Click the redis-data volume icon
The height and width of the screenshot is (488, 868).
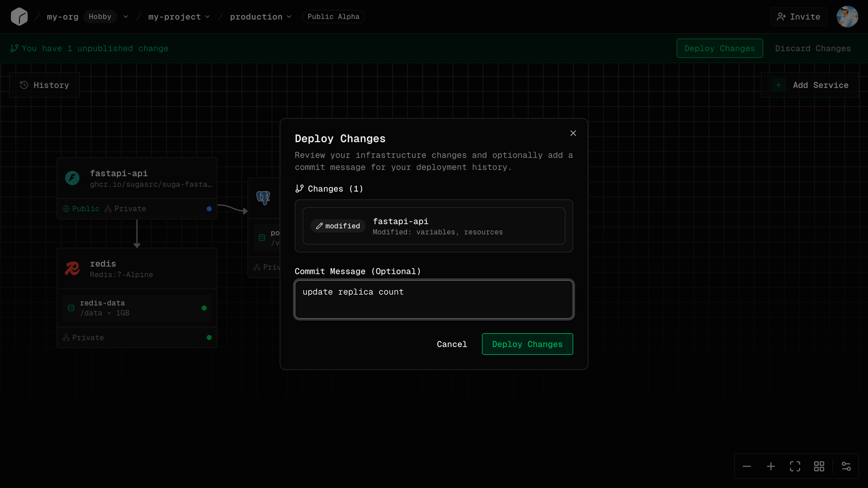coord(71,308)
